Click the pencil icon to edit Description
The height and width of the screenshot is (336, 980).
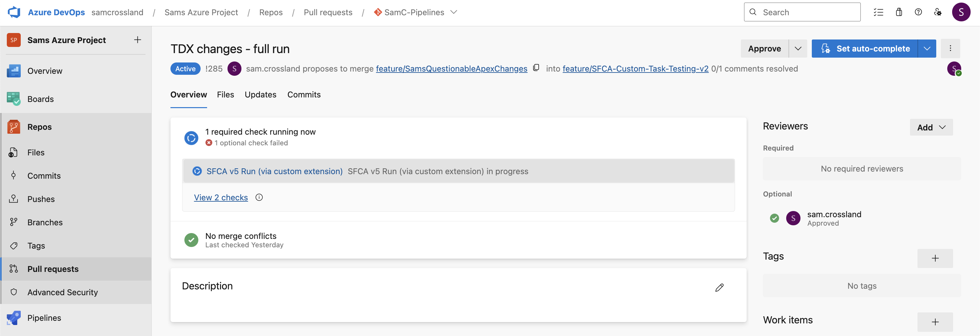click(x=719, y=287)
